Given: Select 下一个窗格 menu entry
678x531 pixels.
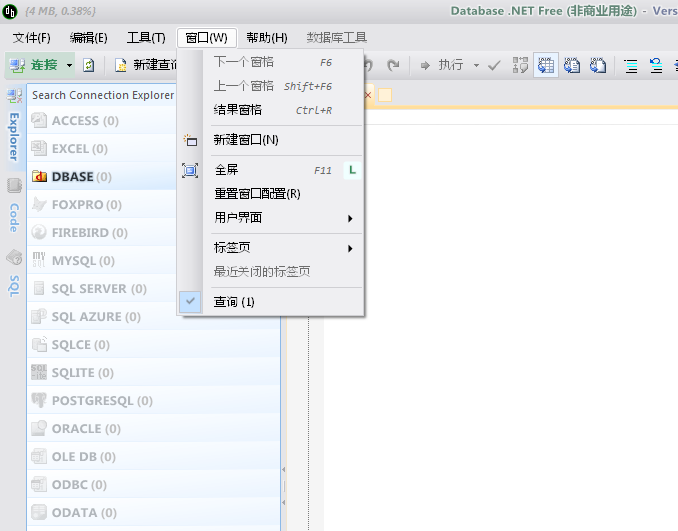Looking at the screenshot, I should (272, 62).
